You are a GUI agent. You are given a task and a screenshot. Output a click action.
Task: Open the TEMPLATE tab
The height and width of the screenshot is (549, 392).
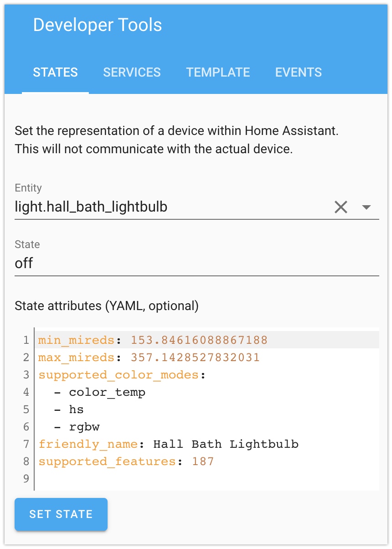[218, 72]
